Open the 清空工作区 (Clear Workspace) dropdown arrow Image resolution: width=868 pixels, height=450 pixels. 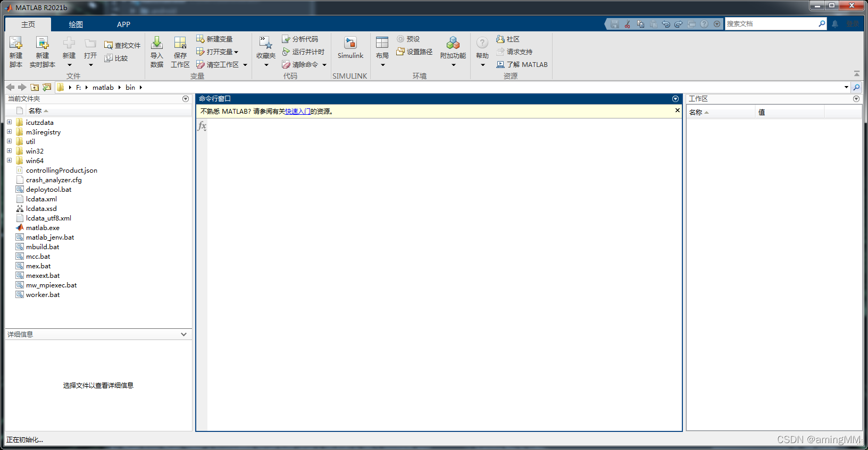[x=245, y=65]
